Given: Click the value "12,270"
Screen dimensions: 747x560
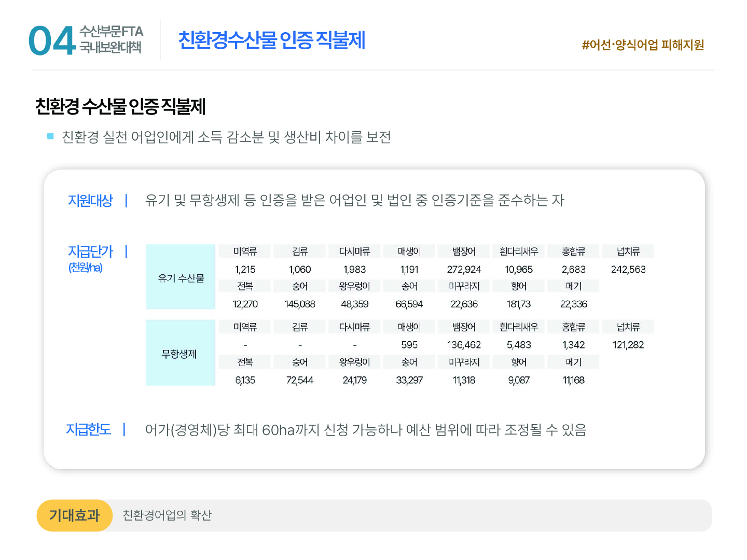Looking at the screenshot, I should pos(245,304).
